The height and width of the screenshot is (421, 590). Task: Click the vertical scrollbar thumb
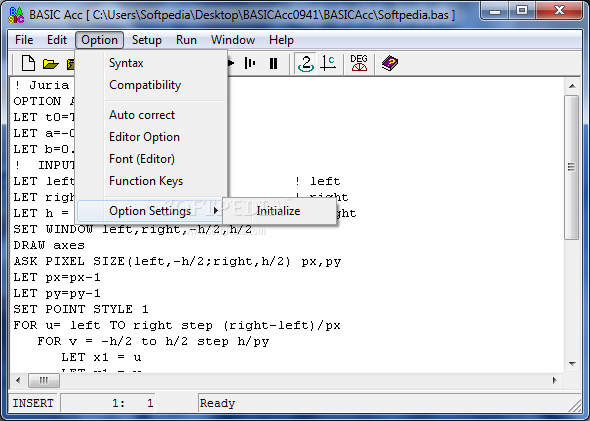572,167
